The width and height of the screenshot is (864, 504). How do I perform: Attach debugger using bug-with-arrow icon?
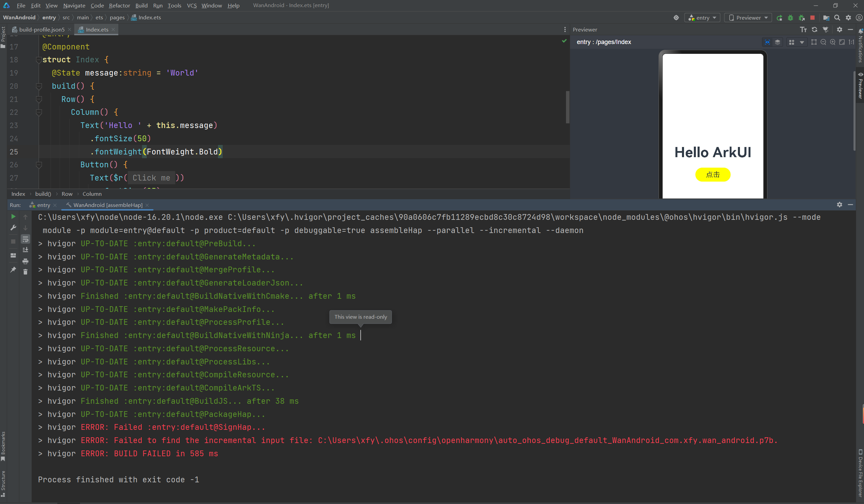click(802, 18)
